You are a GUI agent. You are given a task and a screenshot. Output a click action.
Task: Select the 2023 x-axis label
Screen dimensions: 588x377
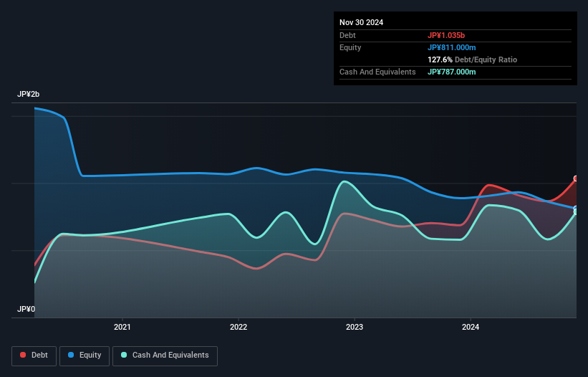coord(355,327)
